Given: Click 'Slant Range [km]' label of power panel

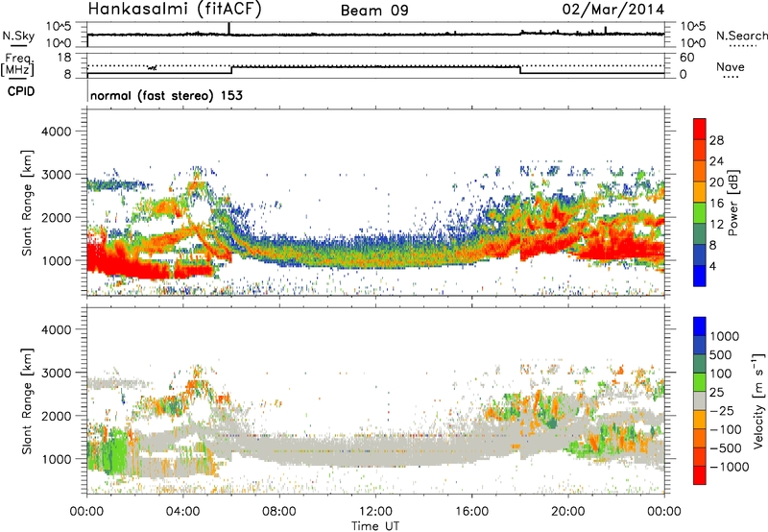Looking at the screenshot, I should click(x=27, y=203).
